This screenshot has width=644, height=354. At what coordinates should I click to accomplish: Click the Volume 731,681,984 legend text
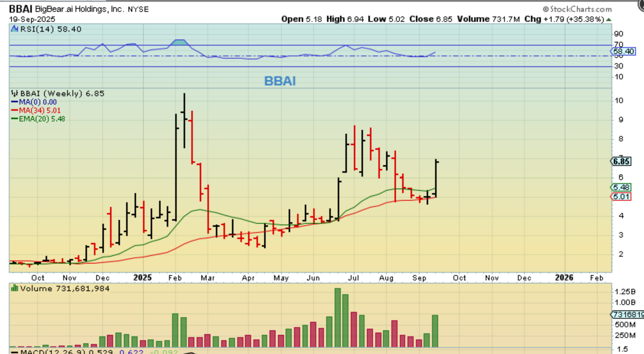pyautogui.click(x=65, y=288)
